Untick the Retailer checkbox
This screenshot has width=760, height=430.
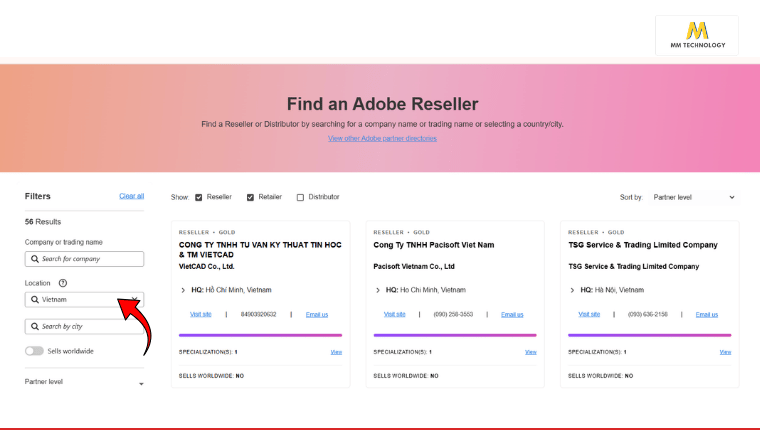[x=250, y=197]
